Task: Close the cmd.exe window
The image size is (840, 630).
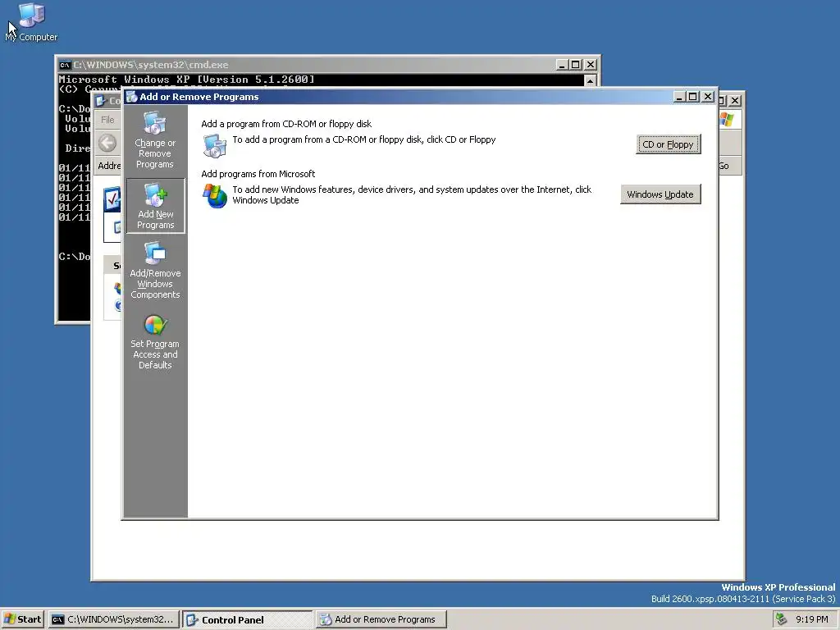Action: [591, 65]
